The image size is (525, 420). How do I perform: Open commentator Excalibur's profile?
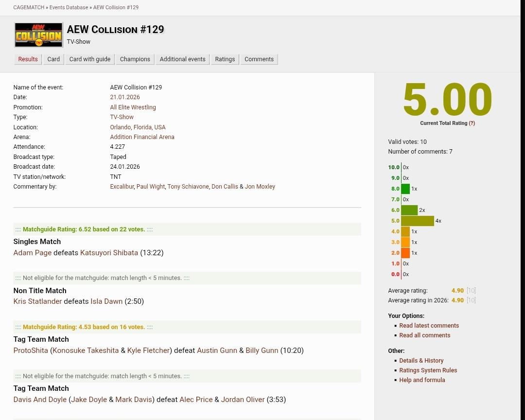tap(122, 187)
